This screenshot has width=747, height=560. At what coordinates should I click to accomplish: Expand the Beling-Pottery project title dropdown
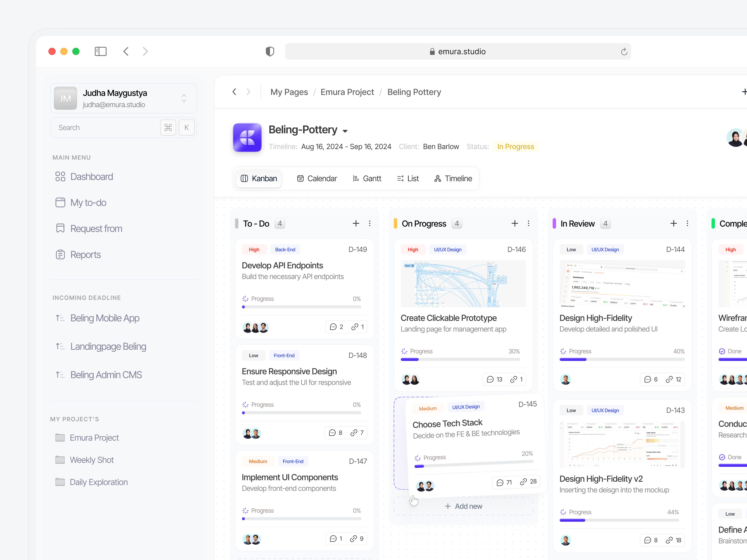click(x=345, y=131)
